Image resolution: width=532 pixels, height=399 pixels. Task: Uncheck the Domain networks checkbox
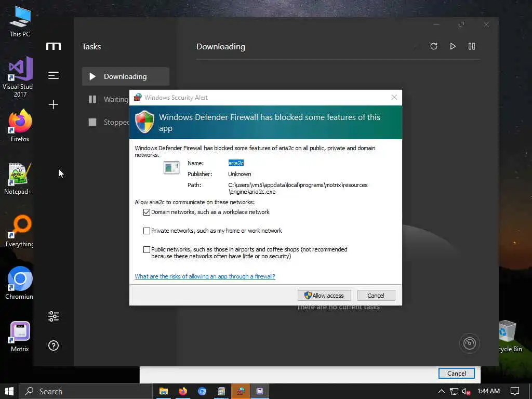[x=147, y=212]
